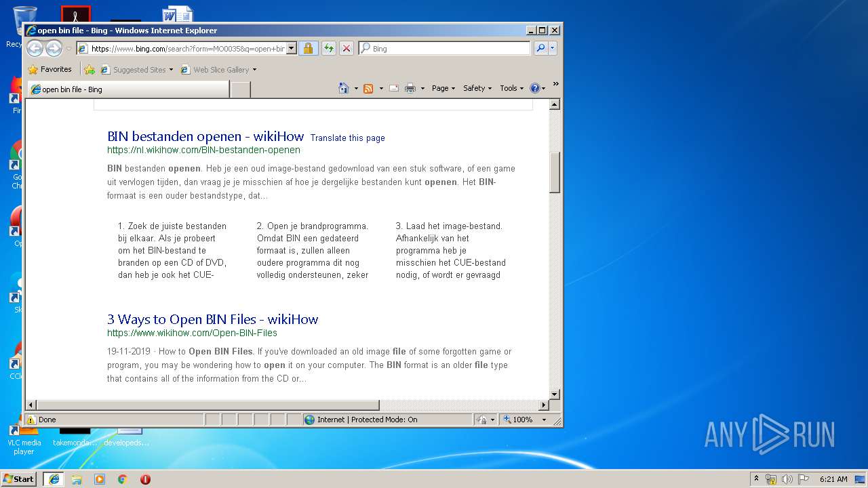868x488 pixels.
Task: Click the network tray icon
Action: tap(771, 479)
